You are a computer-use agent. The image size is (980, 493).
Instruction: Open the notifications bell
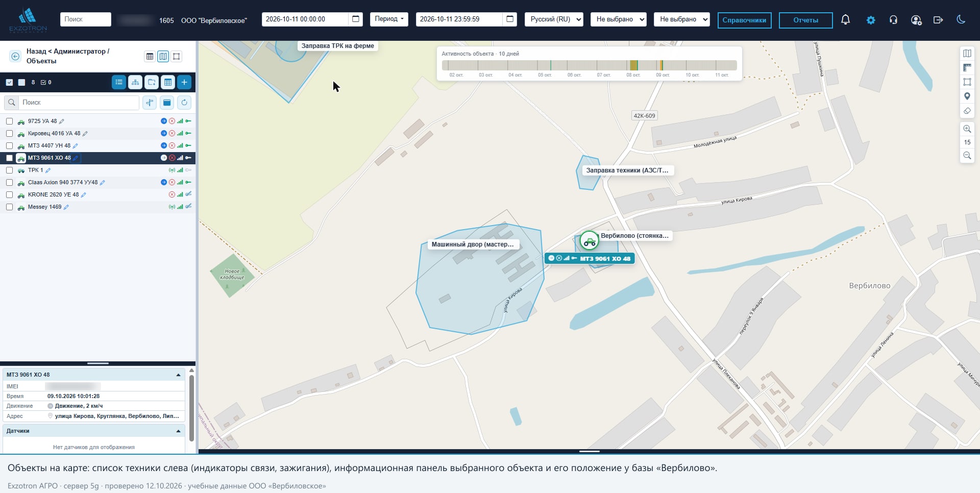tap(845, 20)
